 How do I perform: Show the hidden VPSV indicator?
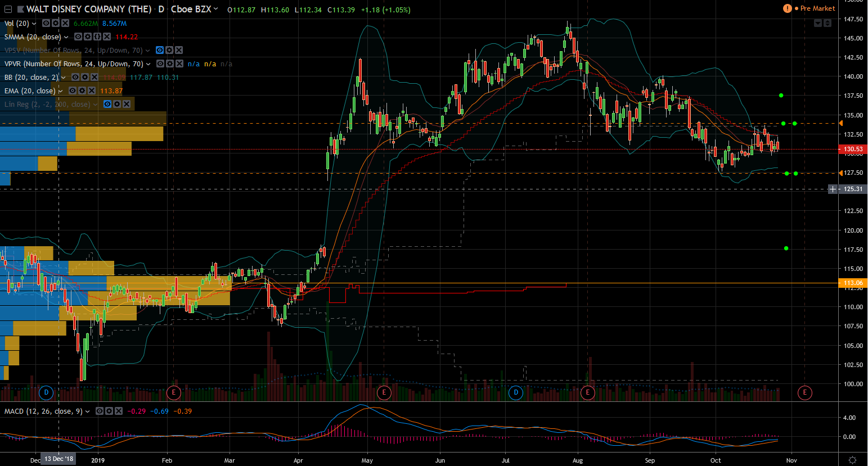(x=160, y=50)
